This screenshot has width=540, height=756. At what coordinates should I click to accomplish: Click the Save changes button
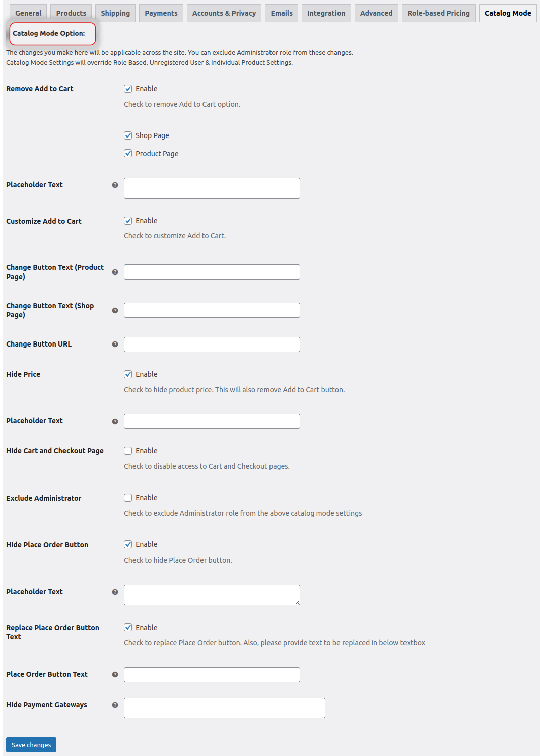[31, 744]
